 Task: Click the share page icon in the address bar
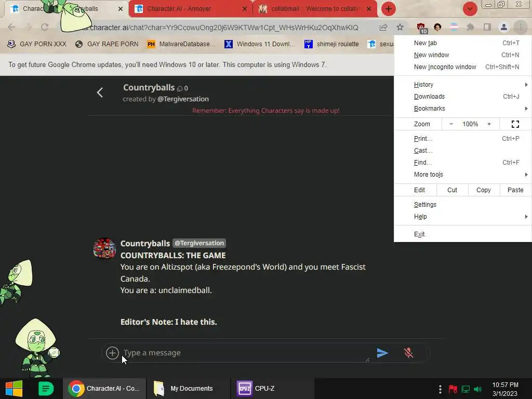(x=383, y=27)
